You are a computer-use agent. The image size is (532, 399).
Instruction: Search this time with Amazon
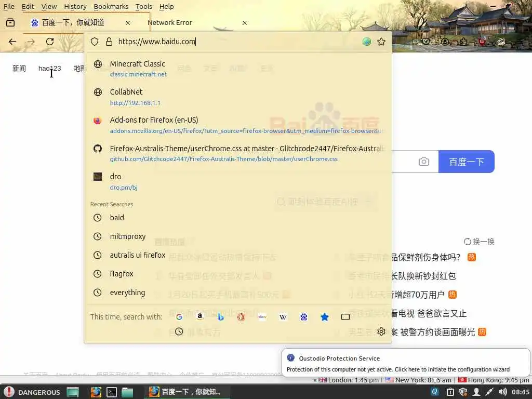[200, 317]
